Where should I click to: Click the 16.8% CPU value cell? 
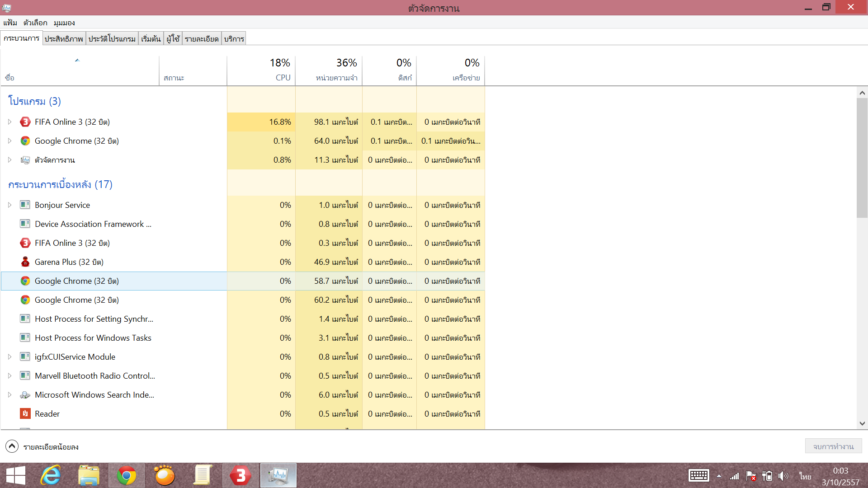[x=261, y=122]
